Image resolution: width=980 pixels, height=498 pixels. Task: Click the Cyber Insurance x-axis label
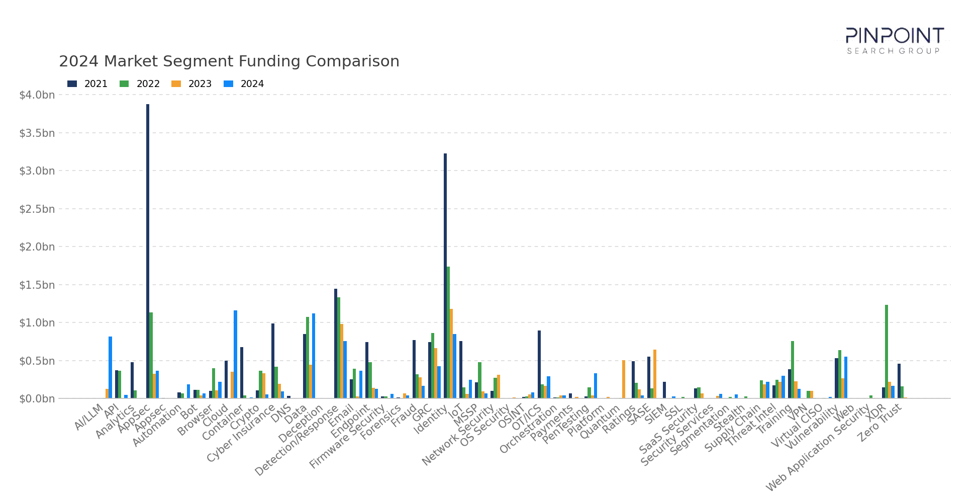coord(241,433)
